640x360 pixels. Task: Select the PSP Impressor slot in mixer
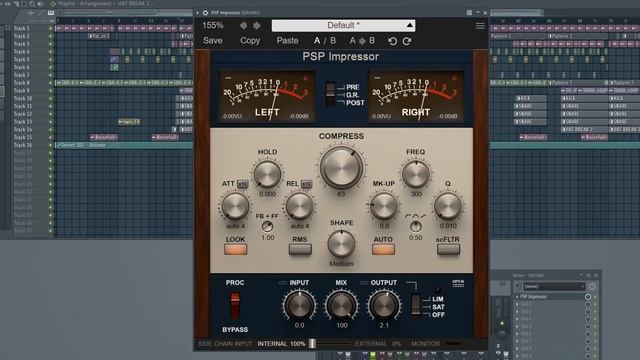tap(550, 297)
